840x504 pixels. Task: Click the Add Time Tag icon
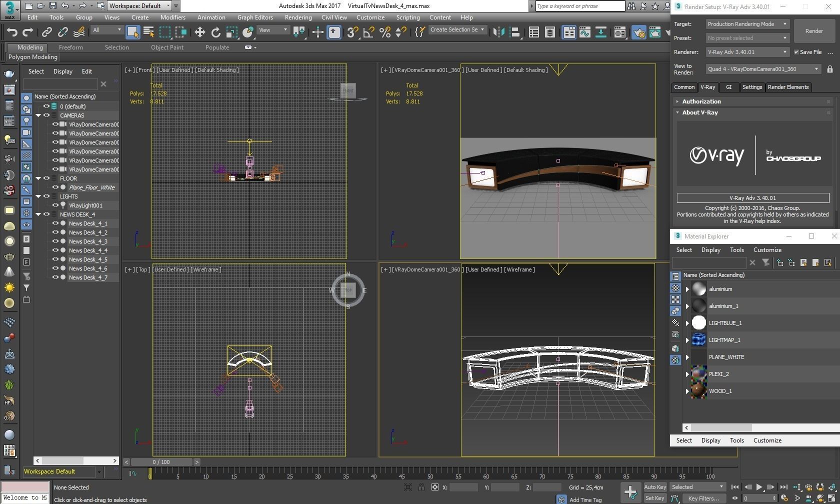561,499
